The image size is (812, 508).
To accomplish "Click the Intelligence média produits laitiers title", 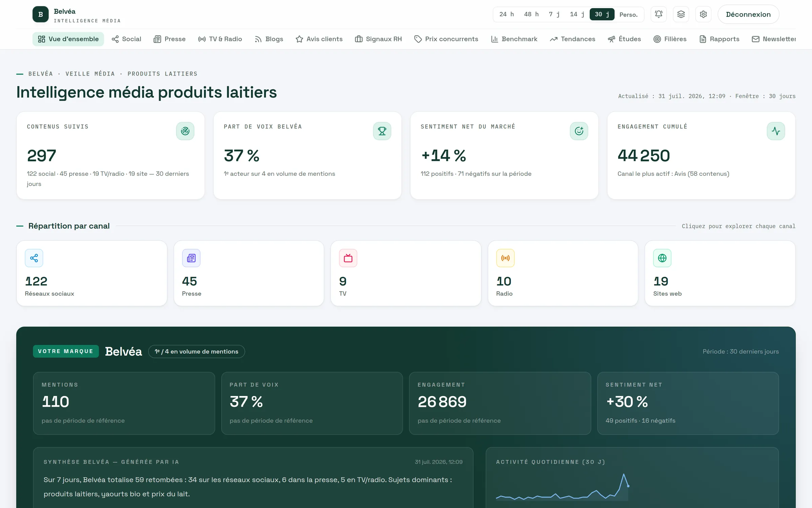I will (x=146, y=92).
